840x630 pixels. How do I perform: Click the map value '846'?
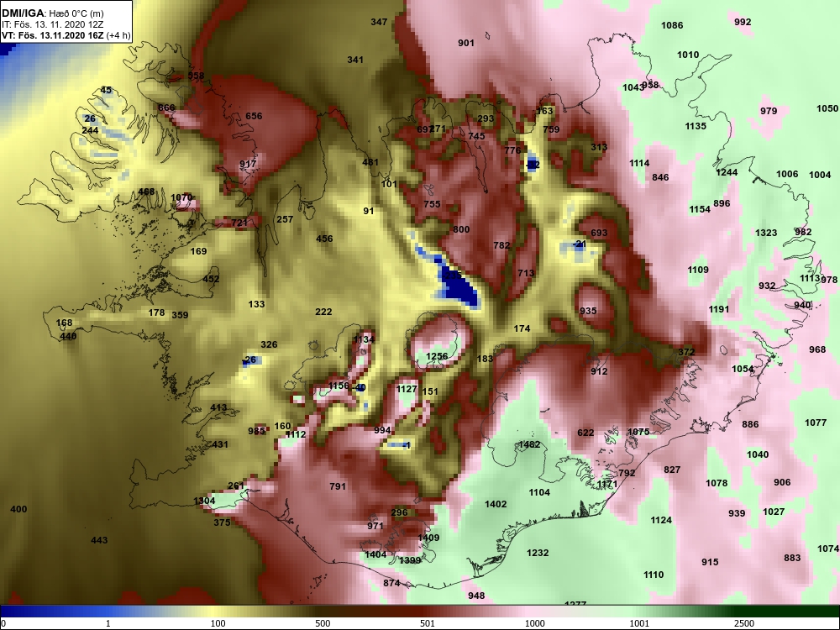[660, 177]
